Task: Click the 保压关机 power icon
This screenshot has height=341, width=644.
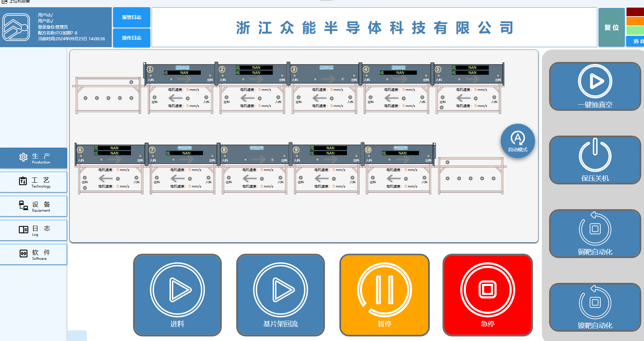Action: tap(595, 155)
